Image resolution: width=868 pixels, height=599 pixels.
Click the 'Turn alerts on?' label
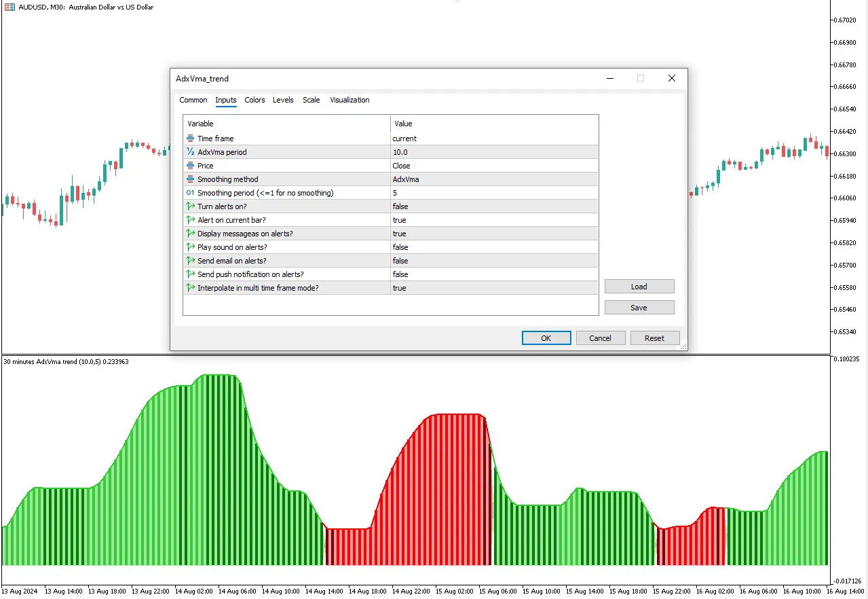point(223,206)
